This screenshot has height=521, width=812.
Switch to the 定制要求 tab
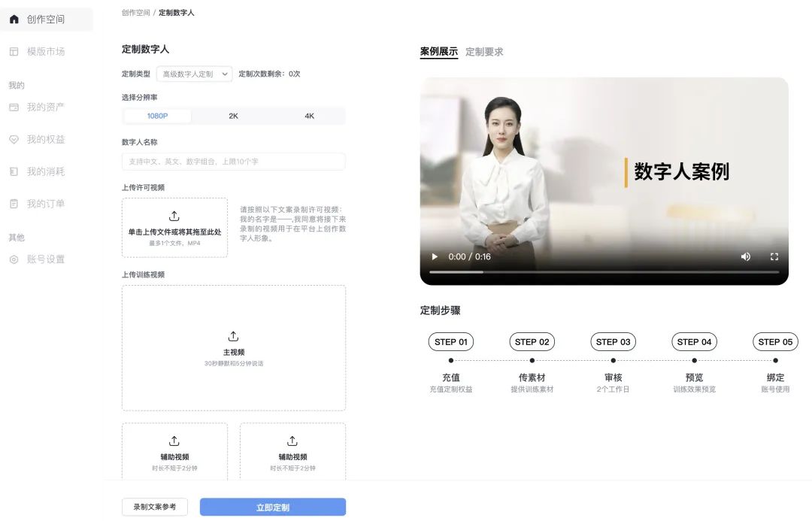pos(486,52)
